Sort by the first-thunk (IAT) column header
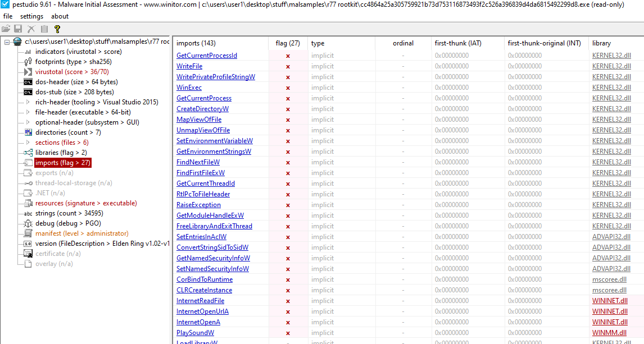 [468, 43]
